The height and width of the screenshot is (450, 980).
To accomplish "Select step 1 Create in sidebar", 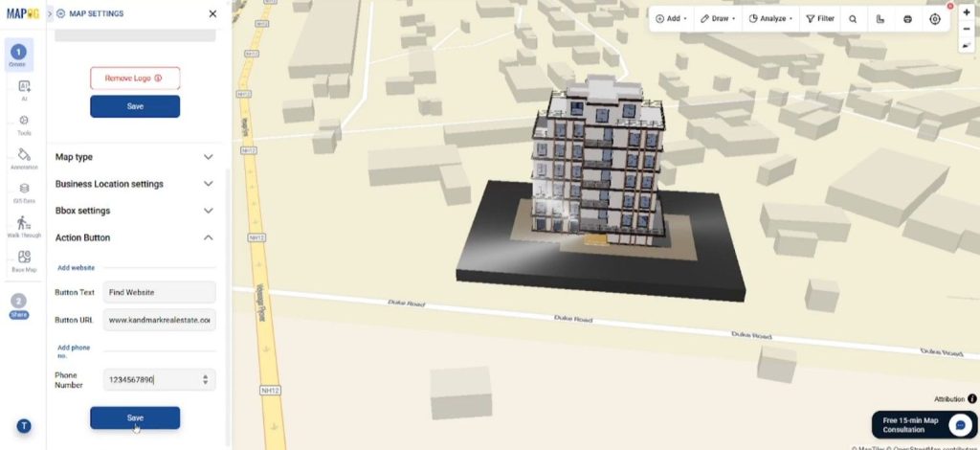I will click(19, 55).
